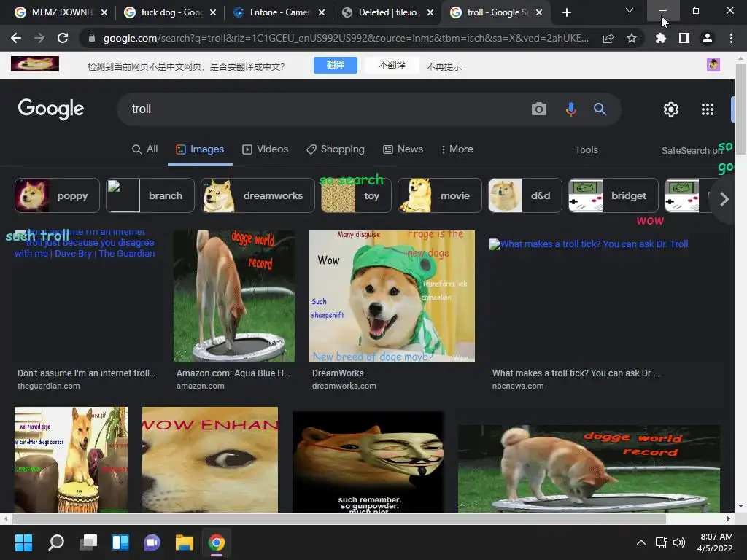Filter images by the branch chip
This screenshot has height=560, width=747.
pos(150,195)
